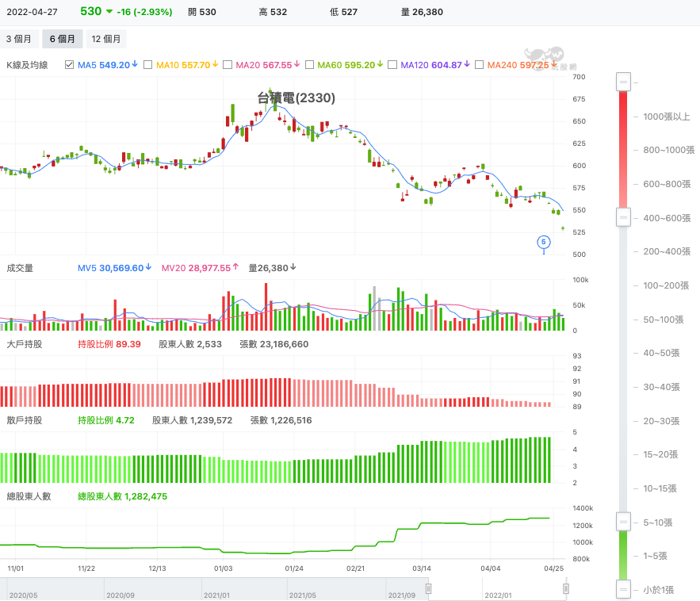Switch to the 3 個月 range tab
Screen dimensions: 700x601
coord(19,39)
